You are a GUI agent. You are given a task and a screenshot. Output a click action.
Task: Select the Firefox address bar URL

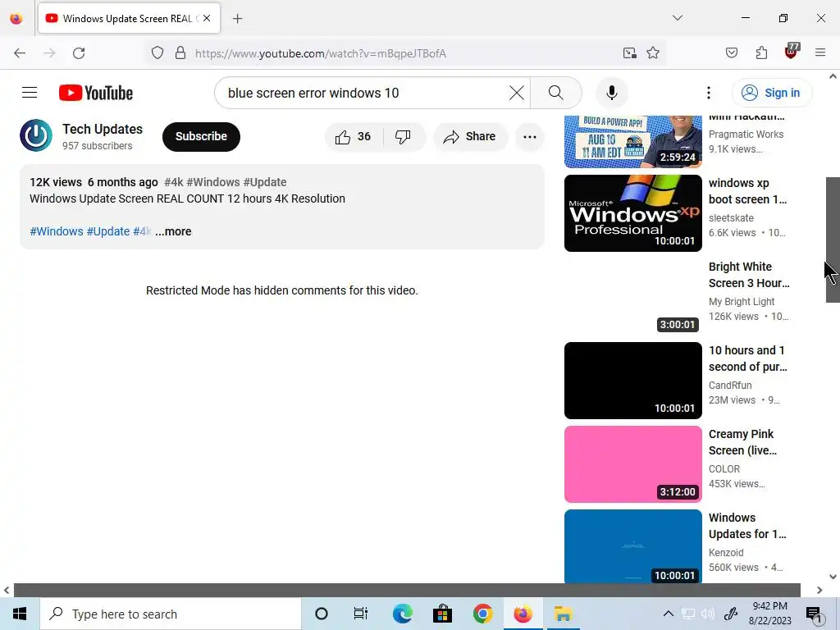click(x=321, y=53)
